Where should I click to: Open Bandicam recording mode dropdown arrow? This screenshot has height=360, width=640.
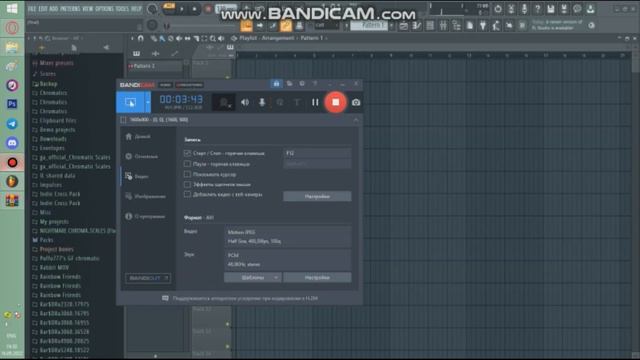148,102
